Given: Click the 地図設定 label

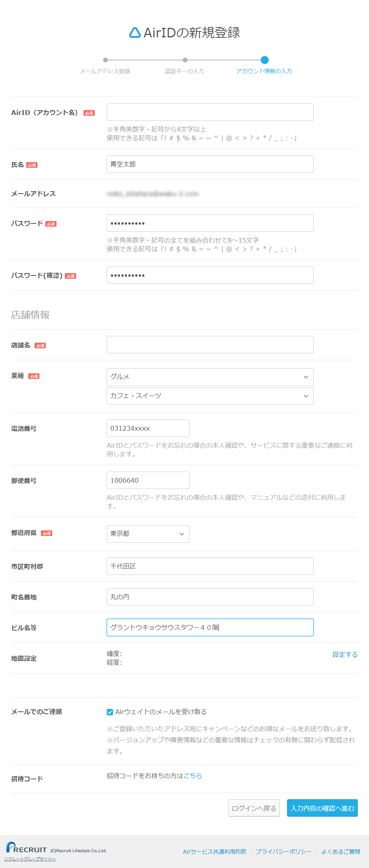Looking at the screenshot, I should [24, 658].
